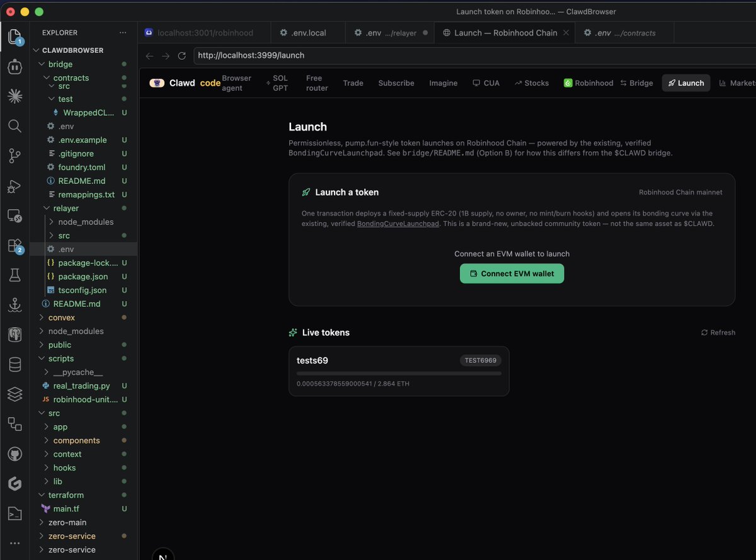Open the Run and Debug bug icon

tap(14, 186)
